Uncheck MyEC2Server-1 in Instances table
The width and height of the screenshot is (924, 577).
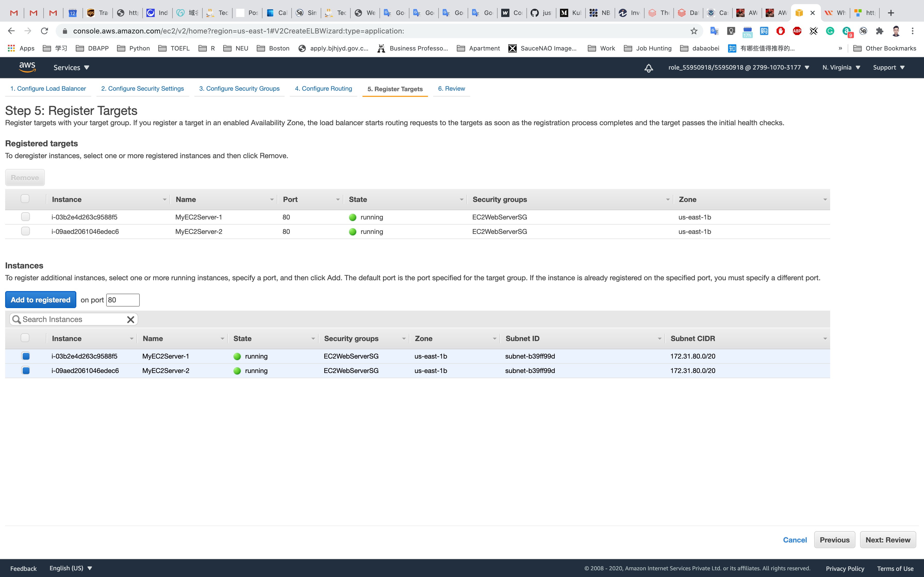pos(26,356)
